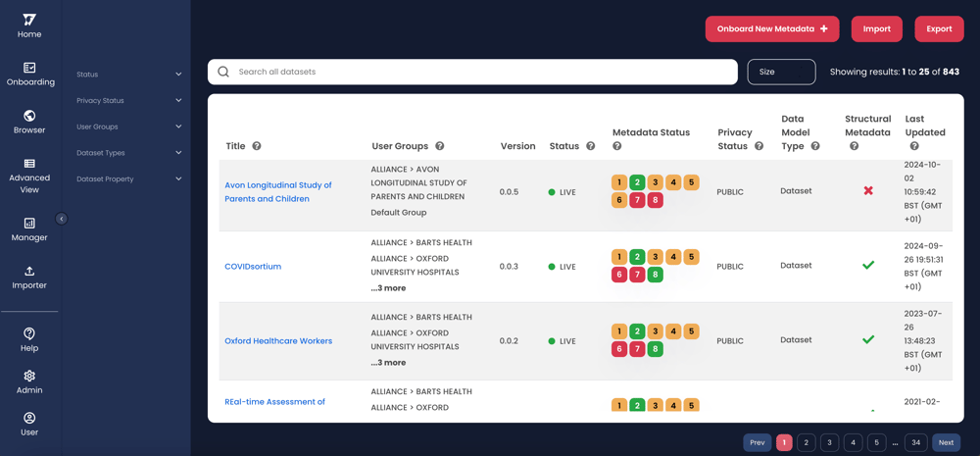Open the COVIDsortium dataset link
The height and width of the screenshot is (456, 980).
tap(253, 267)
